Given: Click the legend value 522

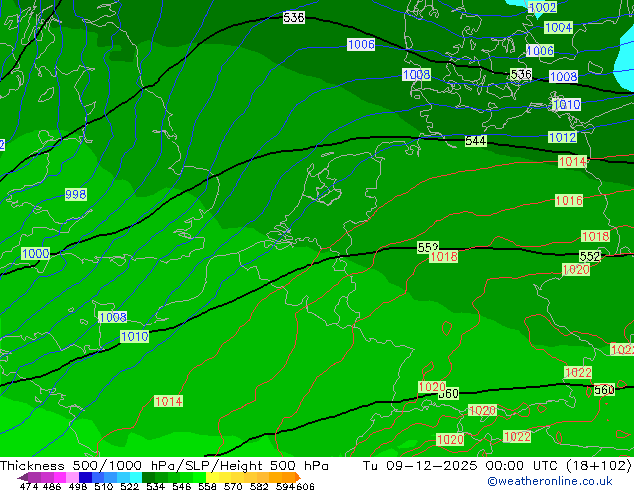Looking at the screenshot, I should [129, 486].
